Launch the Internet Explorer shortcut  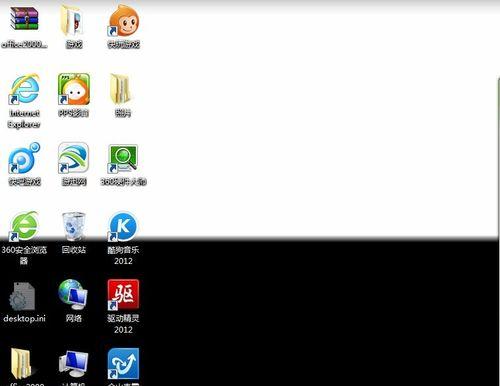(24, 89)
